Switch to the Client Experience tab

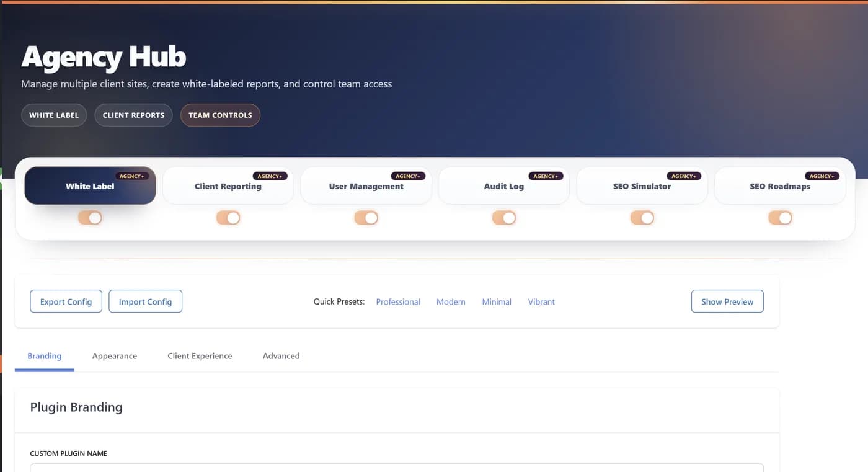(x=200, y=356)
